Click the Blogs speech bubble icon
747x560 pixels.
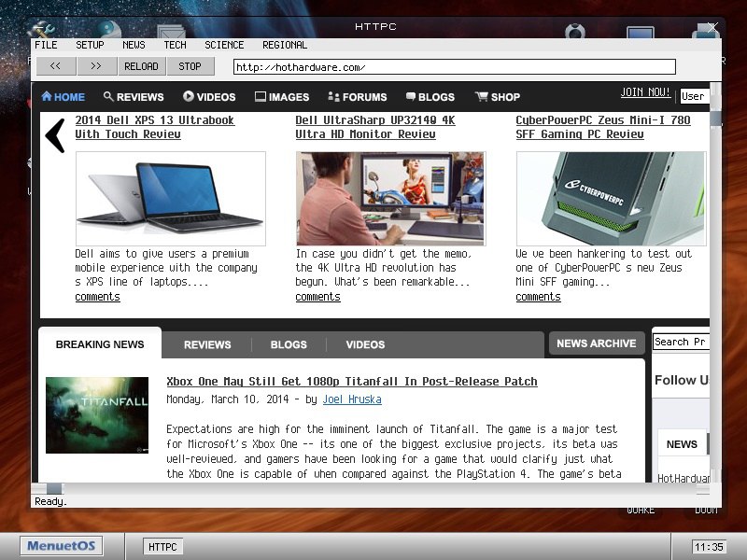[411, 96]
